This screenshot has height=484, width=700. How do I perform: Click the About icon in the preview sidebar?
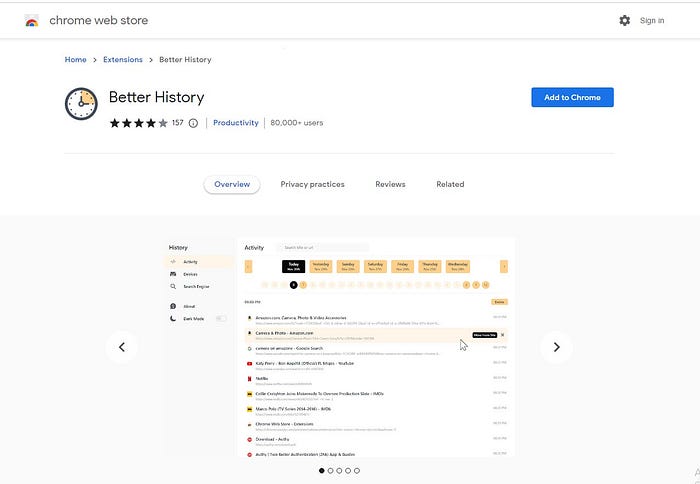click(173, 306)
